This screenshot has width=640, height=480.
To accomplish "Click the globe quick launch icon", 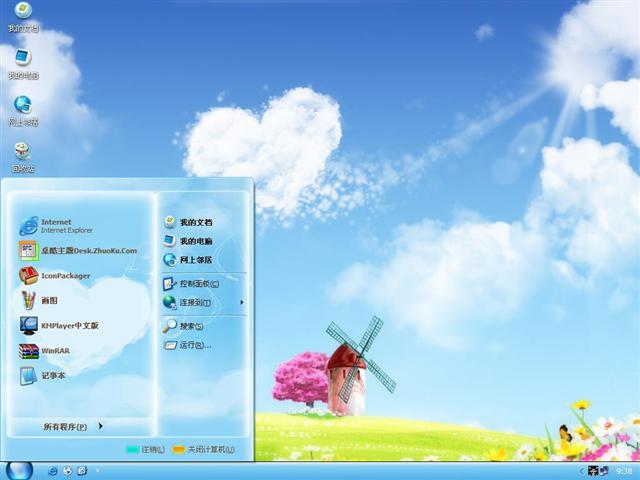I will [67, 471].
